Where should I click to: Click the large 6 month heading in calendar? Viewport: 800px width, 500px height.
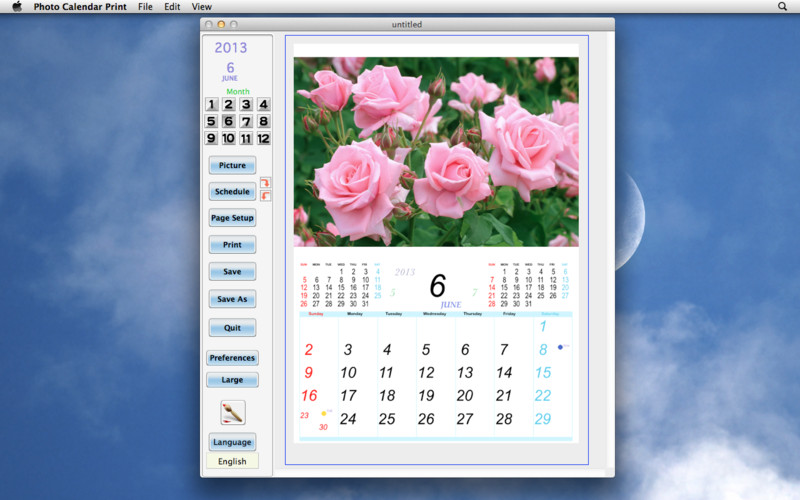coord(438,285)
